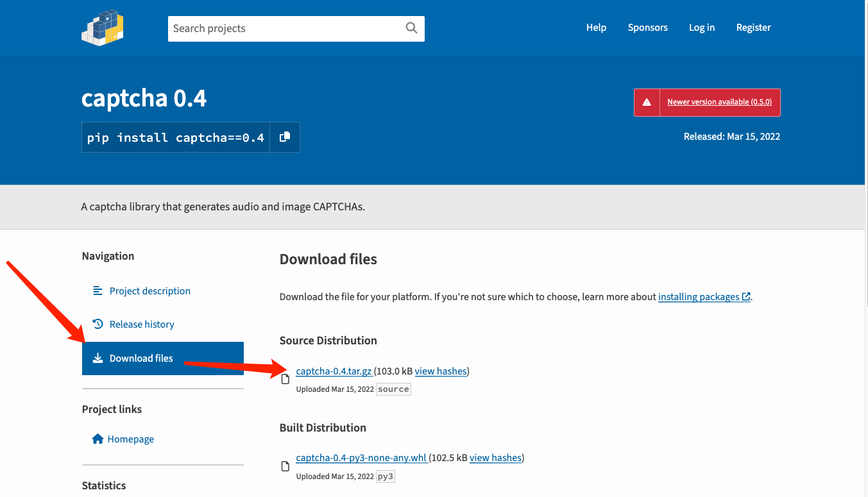The height and width of the screenshot is (497, 868).
Task: Select the Download files tab
Action: tap(163, 358)
